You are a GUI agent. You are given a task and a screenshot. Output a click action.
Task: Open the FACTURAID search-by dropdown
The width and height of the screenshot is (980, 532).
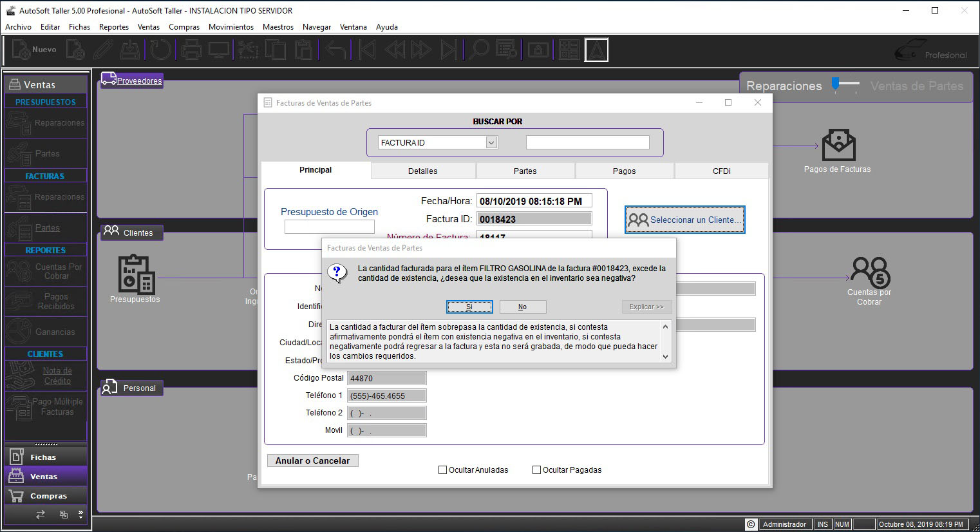coord(491,142)
